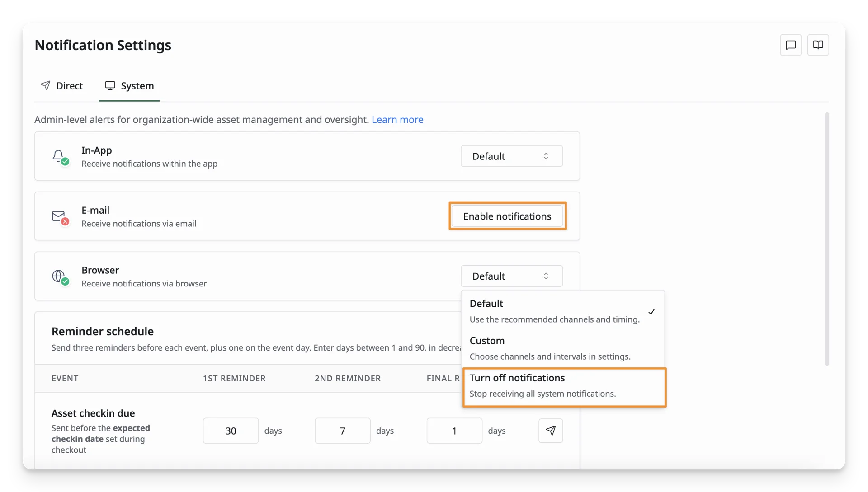Click the Notification Settings title

pyautogui.click(x=103, y=45)
